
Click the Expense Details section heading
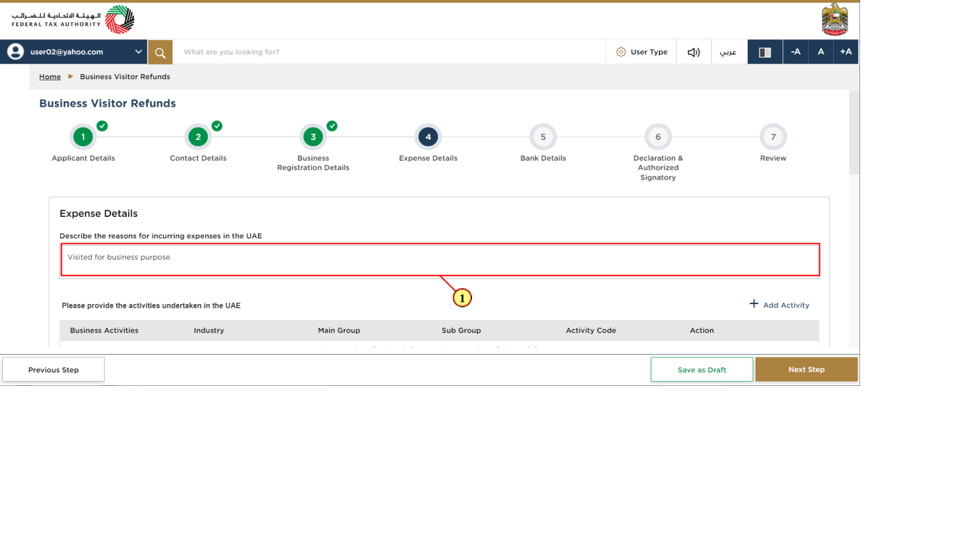(x=98, y=213)
